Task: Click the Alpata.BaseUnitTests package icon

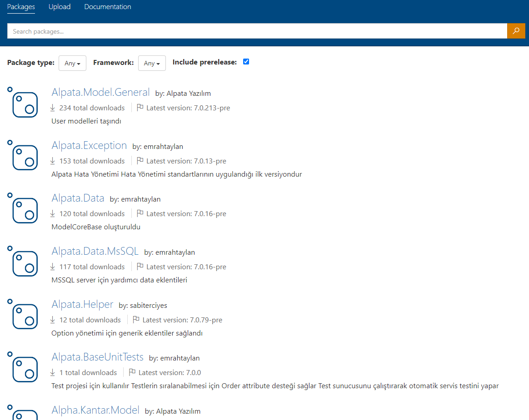Action: 23,368
